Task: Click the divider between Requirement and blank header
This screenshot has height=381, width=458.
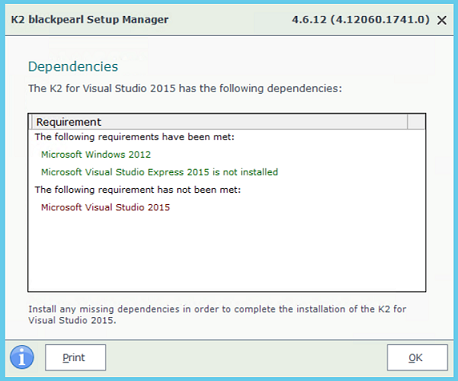Action: pyautogui.click(x=407, y=122)
